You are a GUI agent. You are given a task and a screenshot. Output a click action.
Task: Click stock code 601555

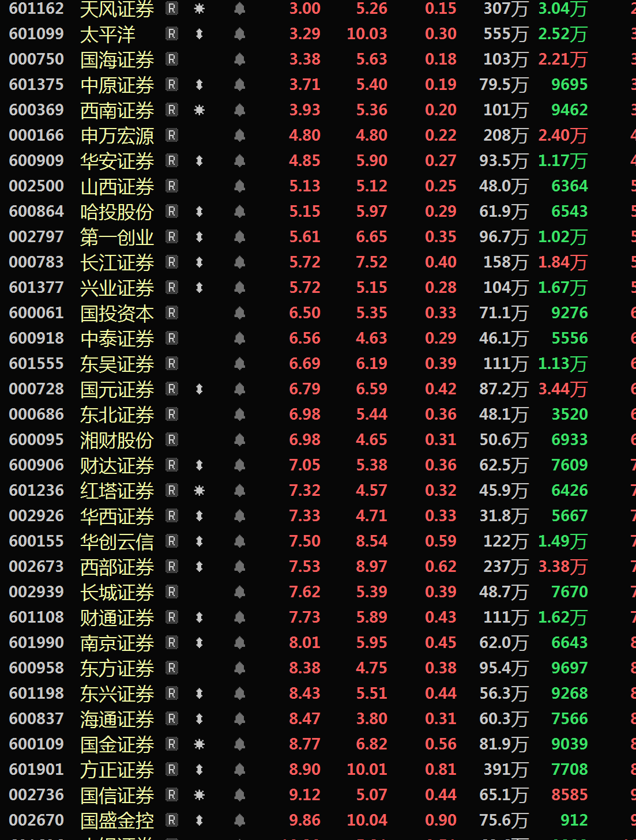[x=36, y=364]
